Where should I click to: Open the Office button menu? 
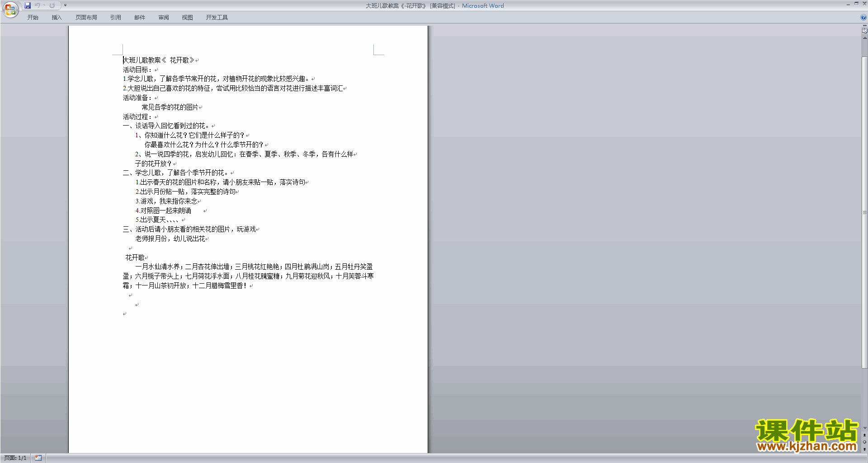coord(10,9)
